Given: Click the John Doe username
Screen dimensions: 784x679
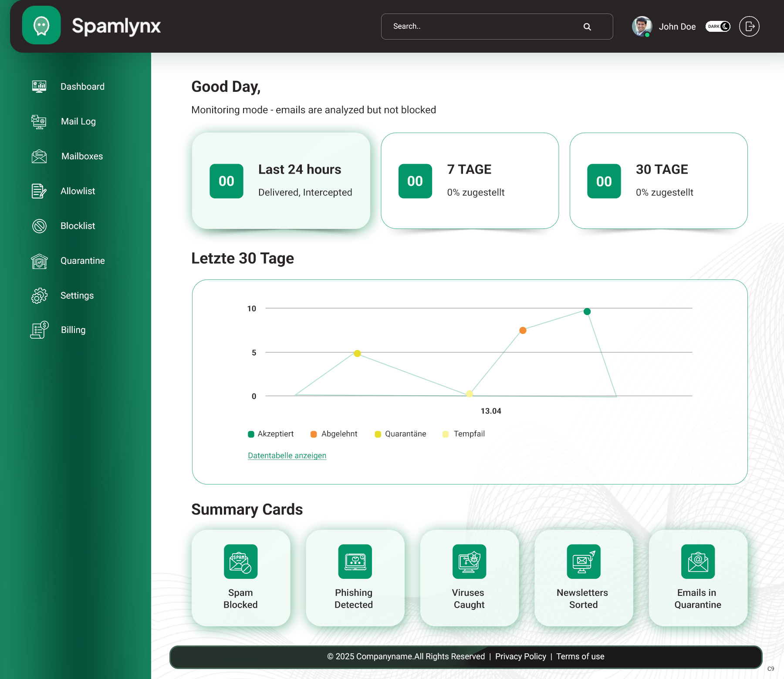Looking at the screenshot, I should click(677, 27).
